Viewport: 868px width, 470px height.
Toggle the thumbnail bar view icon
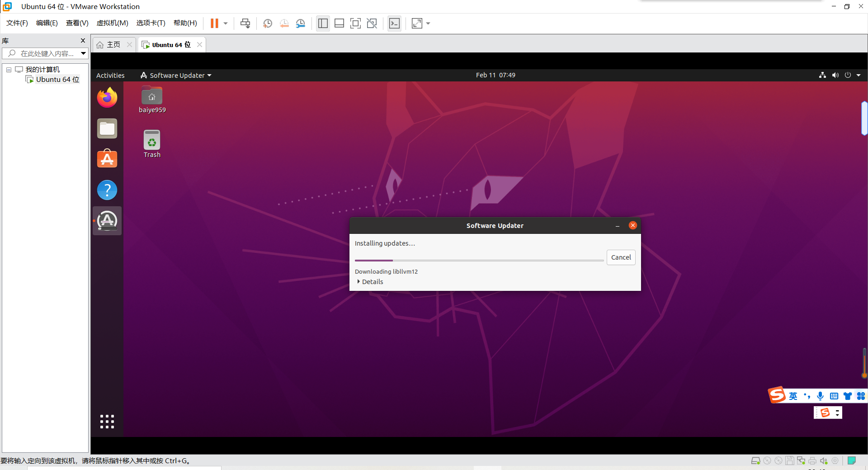coord(339,23)
